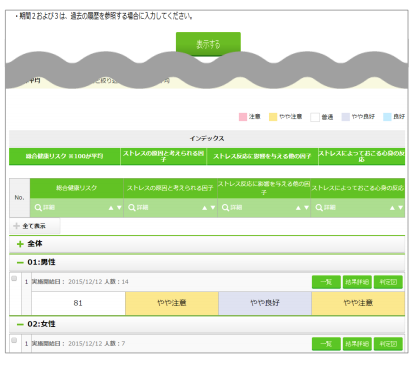Open 判定図 for the 女性 entry
420x365 pixels.
[388, 344]
